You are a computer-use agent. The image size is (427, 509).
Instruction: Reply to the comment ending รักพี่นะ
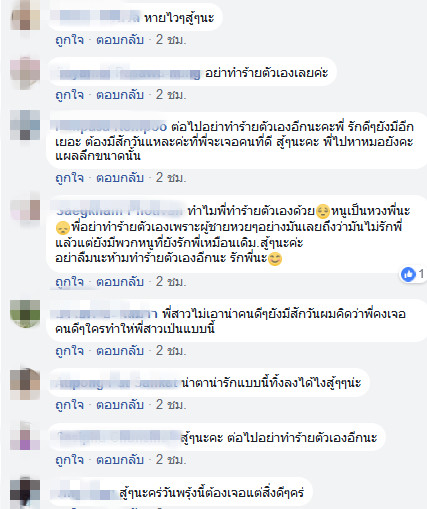(120, 282)
